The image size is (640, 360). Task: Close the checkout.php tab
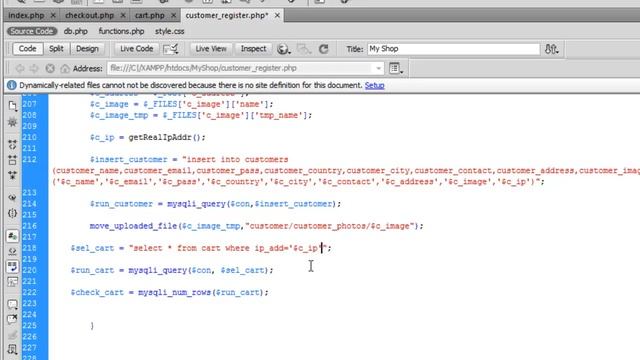coord(123,16)
